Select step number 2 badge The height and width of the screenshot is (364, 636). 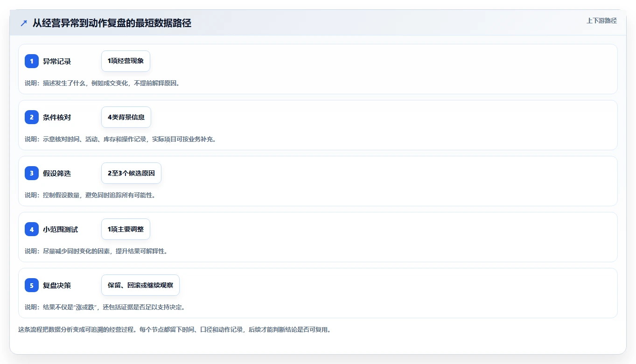click(32, 117)
